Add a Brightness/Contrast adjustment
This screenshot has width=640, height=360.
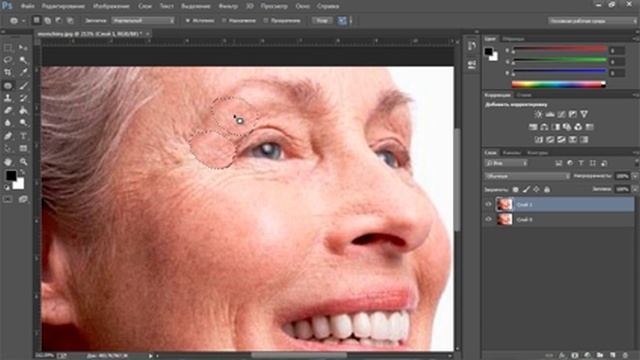538,114
